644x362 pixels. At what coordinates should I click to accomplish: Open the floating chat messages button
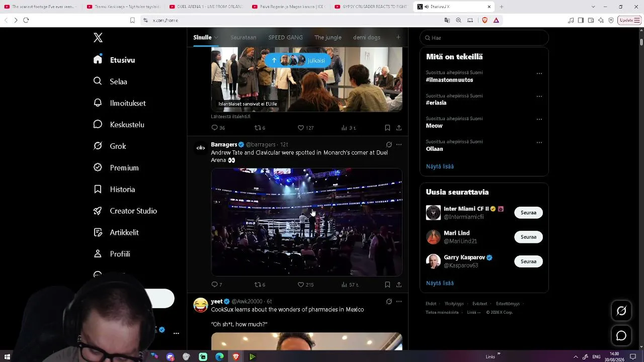[x=621, y=335]
